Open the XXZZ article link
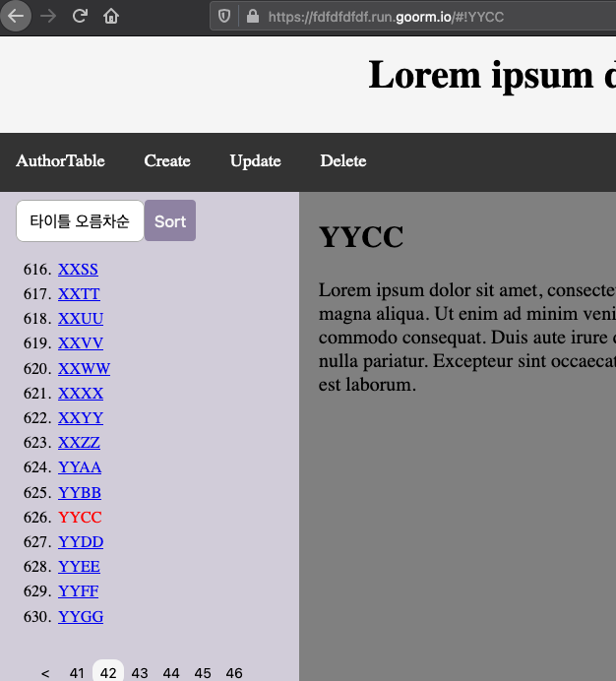 [79, 443]
